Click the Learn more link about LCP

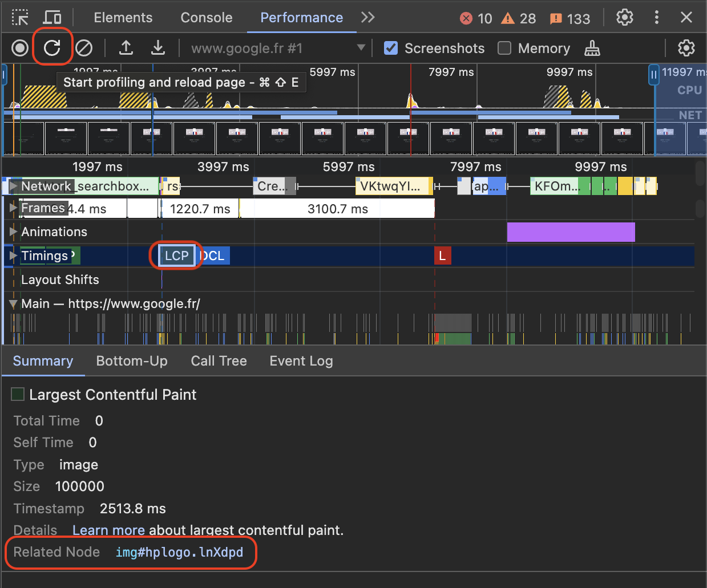108,530
